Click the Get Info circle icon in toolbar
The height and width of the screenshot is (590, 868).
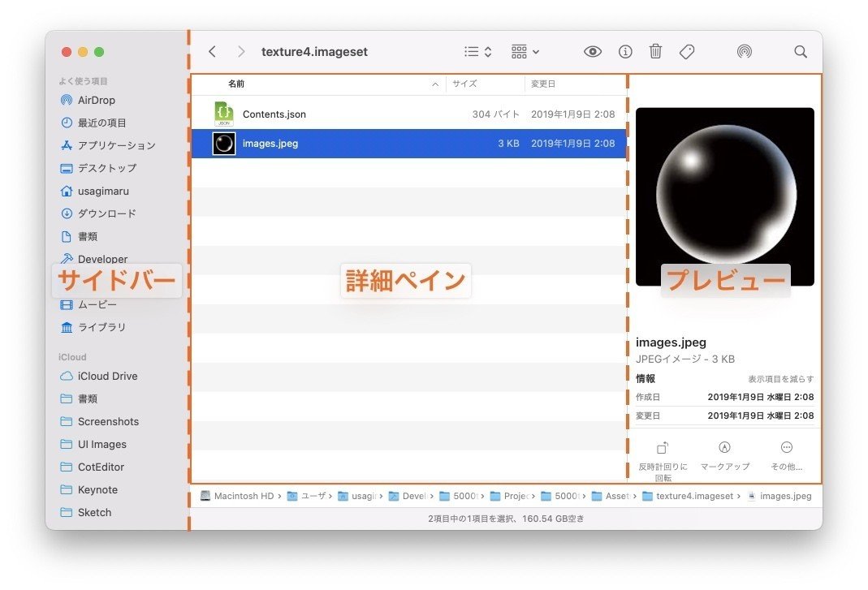[x=624, y=51]
